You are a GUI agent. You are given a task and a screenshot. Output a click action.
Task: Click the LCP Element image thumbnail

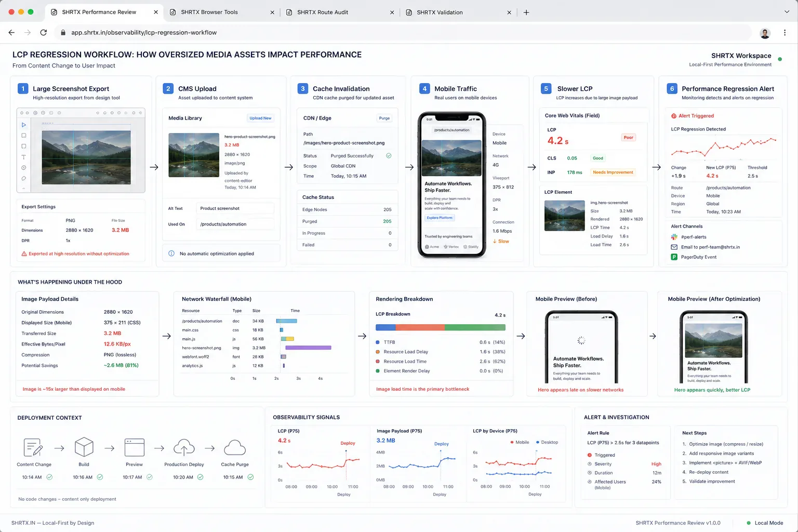(565, 216)
